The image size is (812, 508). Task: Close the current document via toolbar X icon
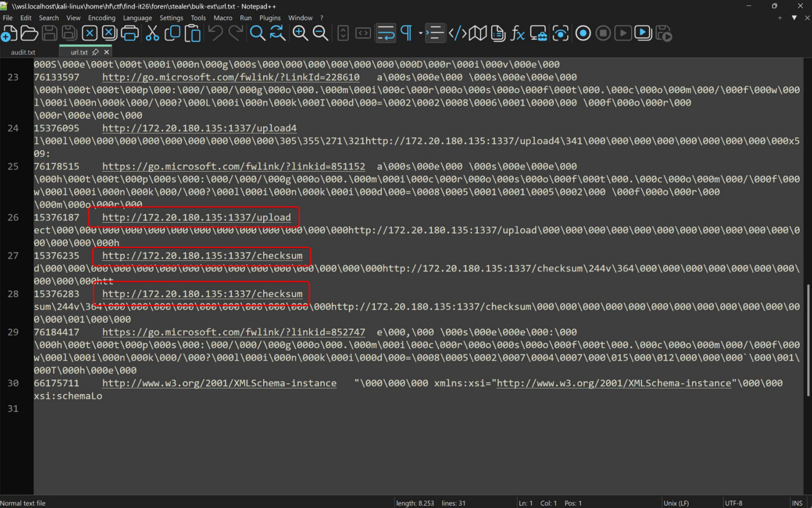(90, 33)
